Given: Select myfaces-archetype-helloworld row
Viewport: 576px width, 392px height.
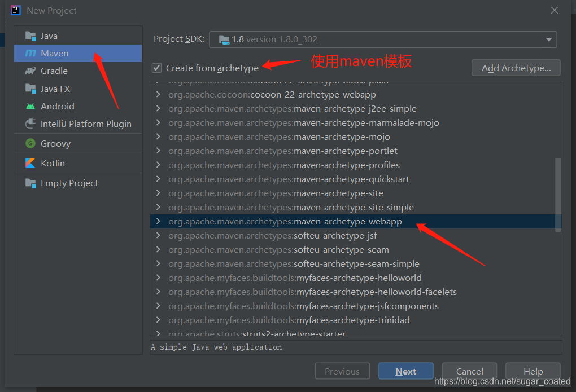Looking at the screenshot, I should [x=356, y=278].
